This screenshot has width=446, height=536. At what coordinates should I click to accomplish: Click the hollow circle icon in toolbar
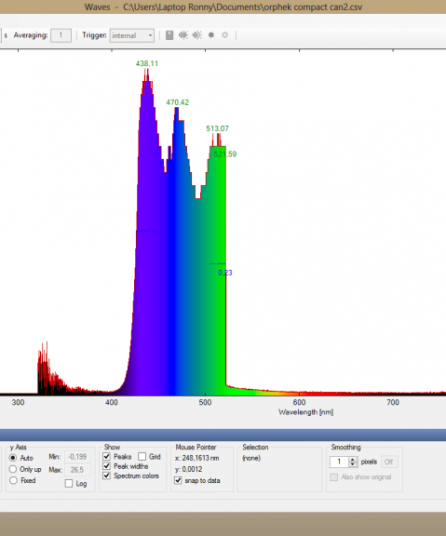[x=225, y=35]
